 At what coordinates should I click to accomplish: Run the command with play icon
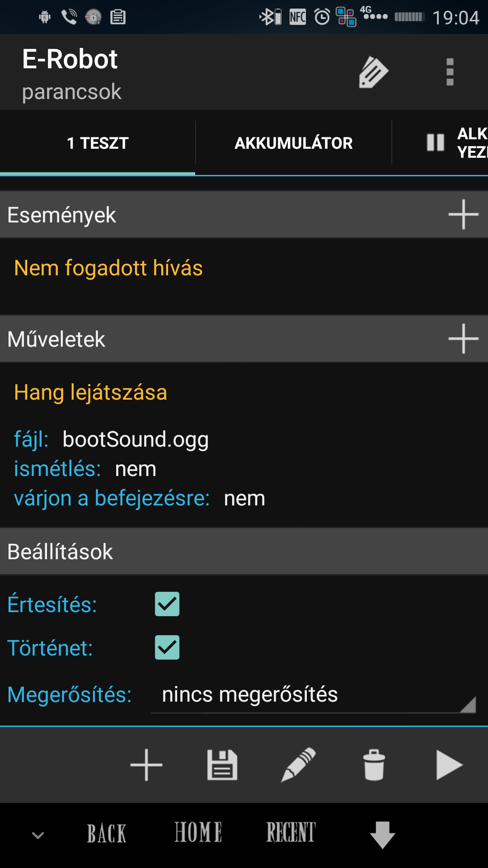click(449, 765)
